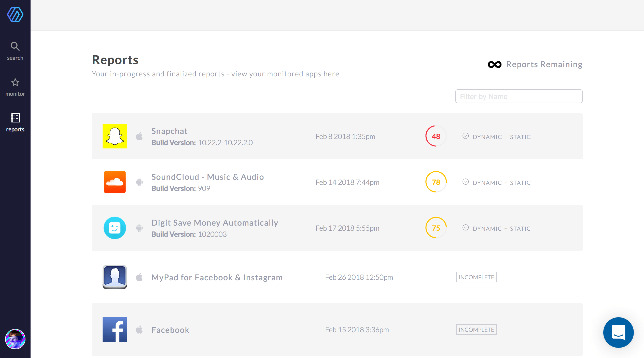Click the app logo in the sidebar
Screen dimensions: 644x358
point(15,15)
